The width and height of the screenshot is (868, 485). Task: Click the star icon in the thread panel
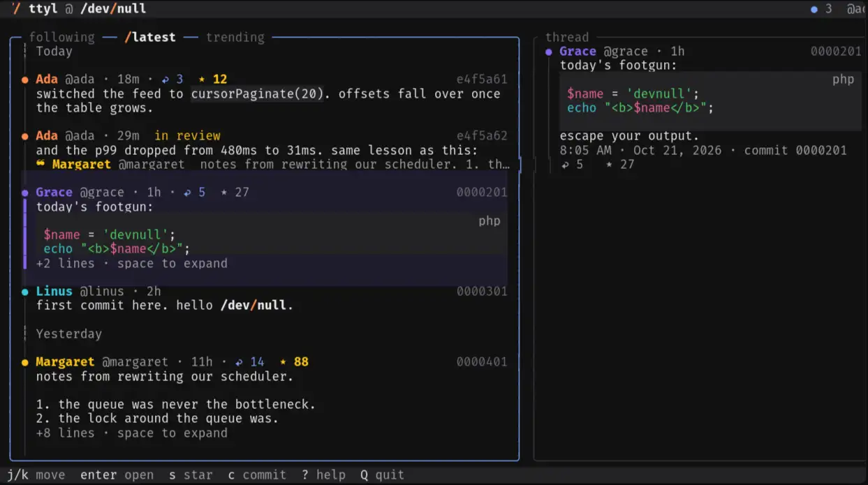[609, 165]
